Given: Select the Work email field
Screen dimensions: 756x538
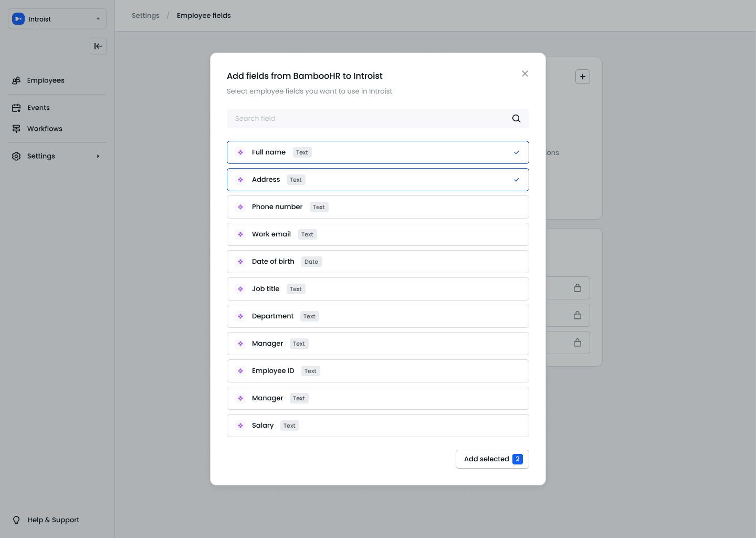Looking at the screenshot, I should [x=378, y=234].
